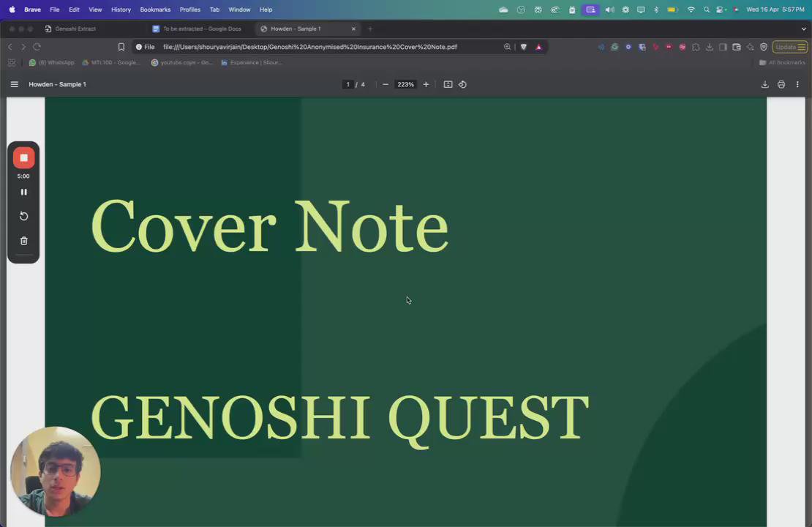812x527 pixels.
Task: Open the View menu
Action: pos(95,10)
